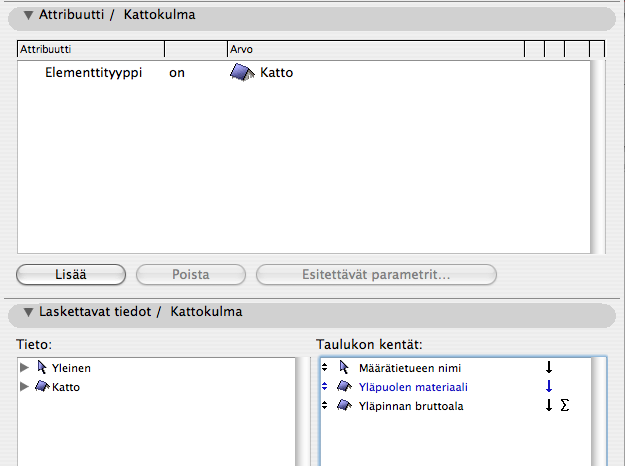Click the Attribuutti column header
The height and width of the screenshot is (466, 625).
(90, 48)
